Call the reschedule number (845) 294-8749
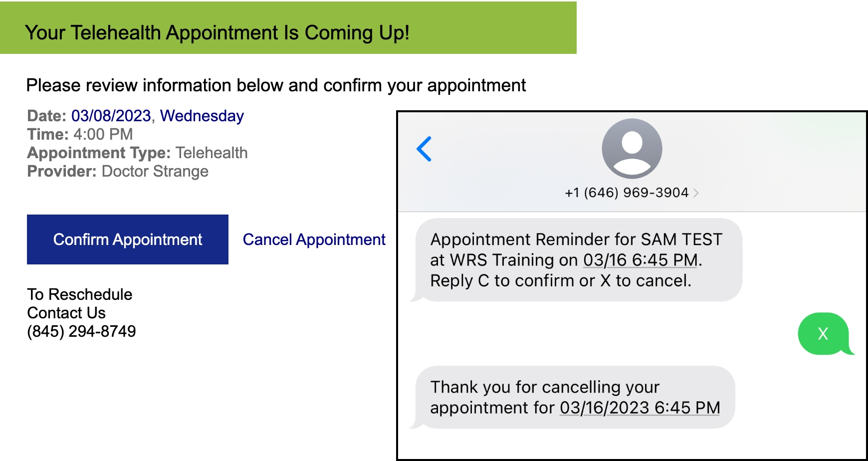The width and height of the screenshot is (868, 461). coord(81,331)
